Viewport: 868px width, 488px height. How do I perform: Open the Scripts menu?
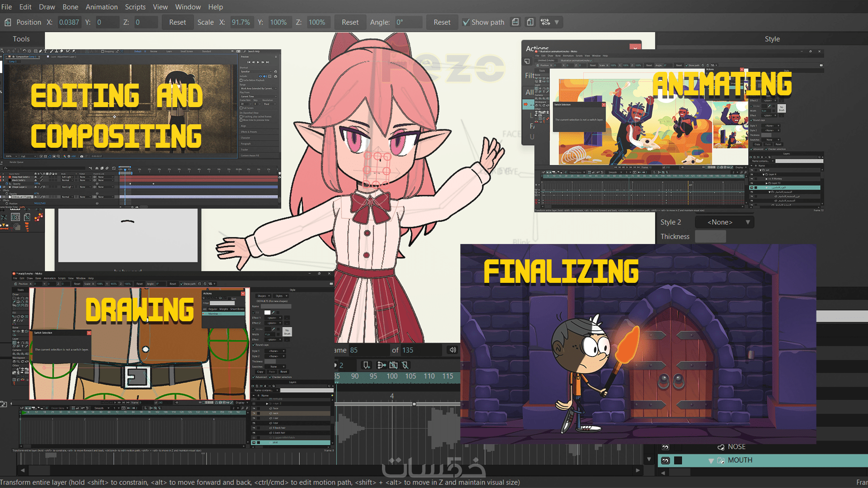pos(135,7)
